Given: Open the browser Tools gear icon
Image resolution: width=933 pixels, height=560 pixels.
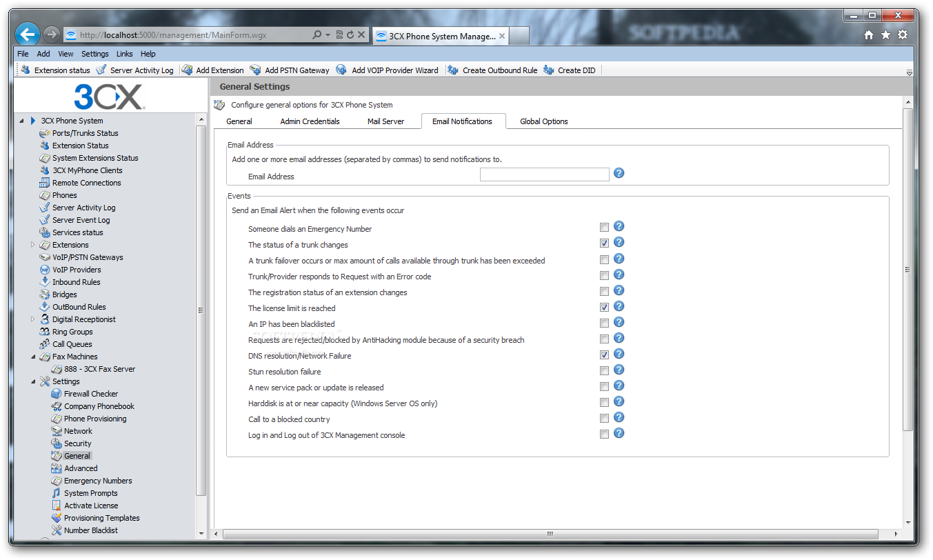Looking at the screenshot, I should pyautogui.click(x=903, y=35).
